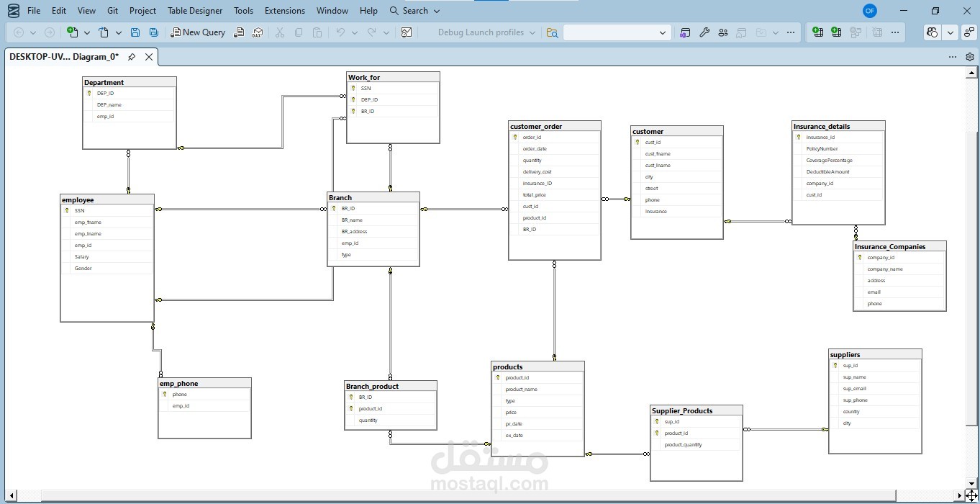
Task: Expand the Redo history dropdown arrow
Action: [x=386, y=32]
